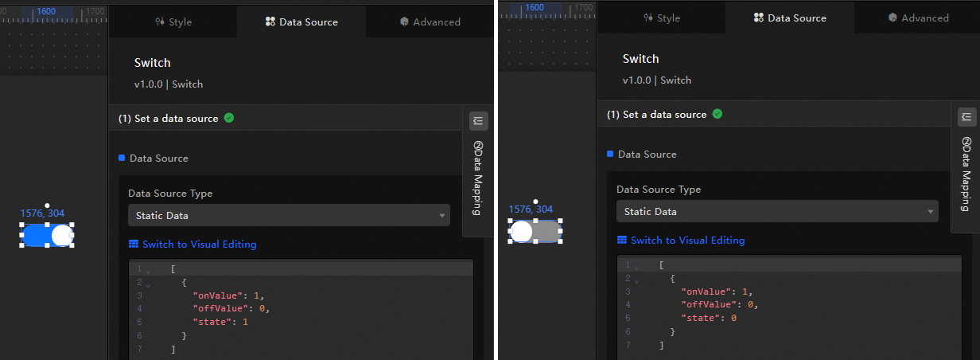
Task: Select the Data Source tab in the right screenshot
Action: (x=790, y=18)
